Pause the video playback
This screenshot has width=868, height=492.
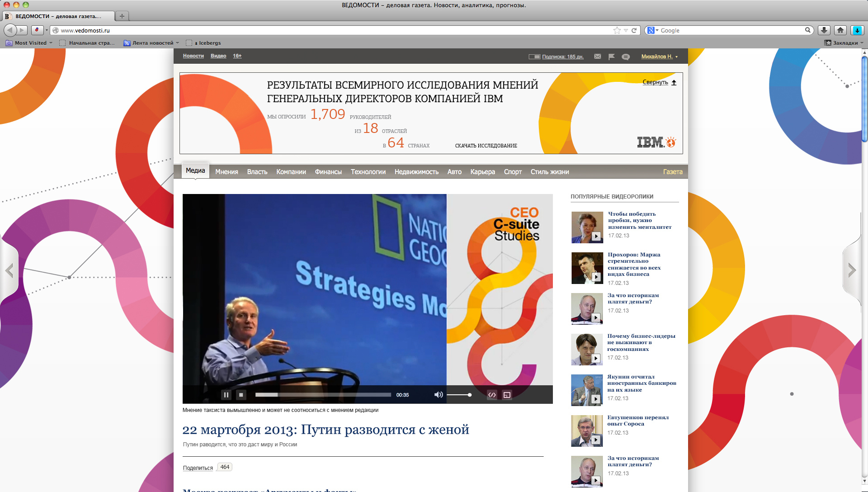click(x=226, y=395)
